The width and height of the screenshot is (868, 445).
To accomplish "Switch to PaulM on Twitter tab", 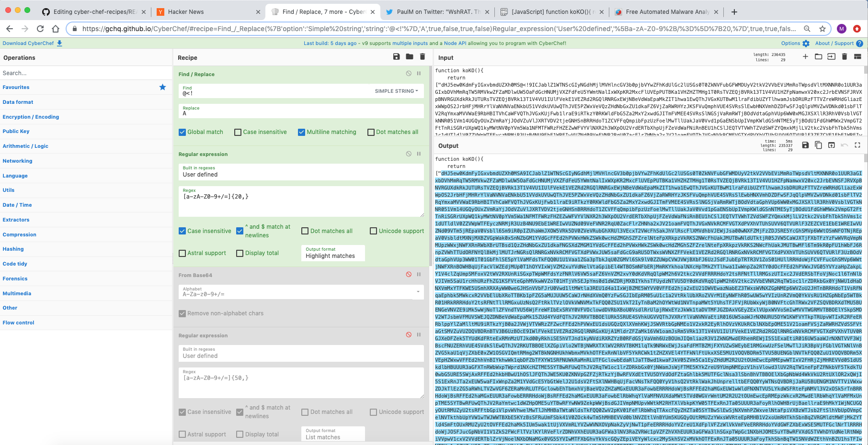I will pyautogui.click(x=438, y=11).
